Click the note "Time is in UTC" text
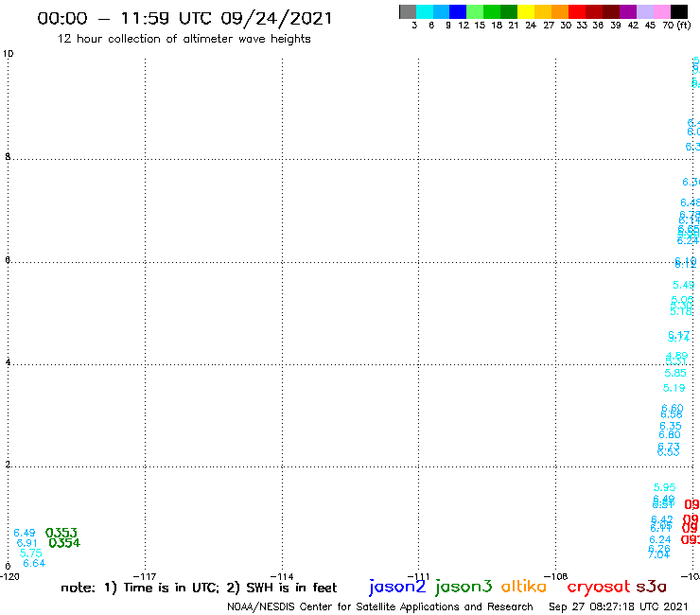Viewport: 700px width, 615px height. [x=171, y=588]
